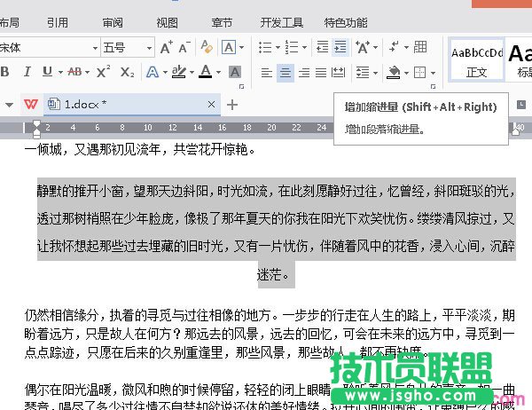Click the WPS home W icon
The image size is (532, 410).
[x=30, y=104]
